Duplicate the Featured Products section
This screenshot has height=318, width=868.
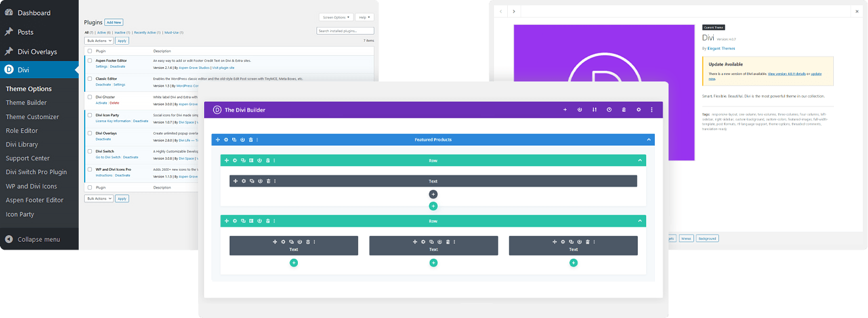pos(234,139)
